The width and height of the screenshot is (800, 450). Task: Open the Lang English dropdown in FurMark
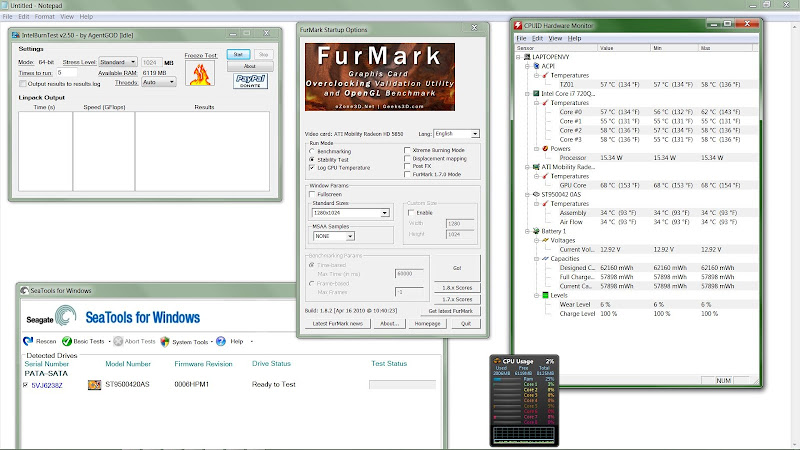(456, 134)
